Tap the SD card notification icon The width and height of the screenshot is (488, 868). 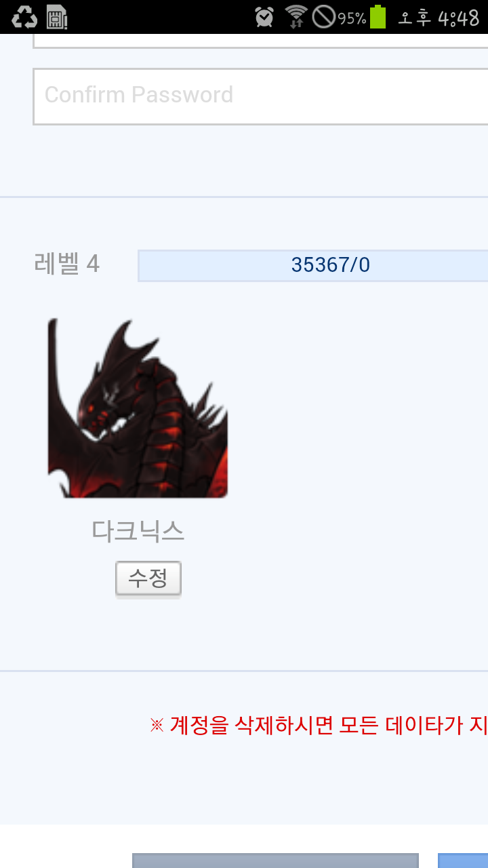click(57, 17)
